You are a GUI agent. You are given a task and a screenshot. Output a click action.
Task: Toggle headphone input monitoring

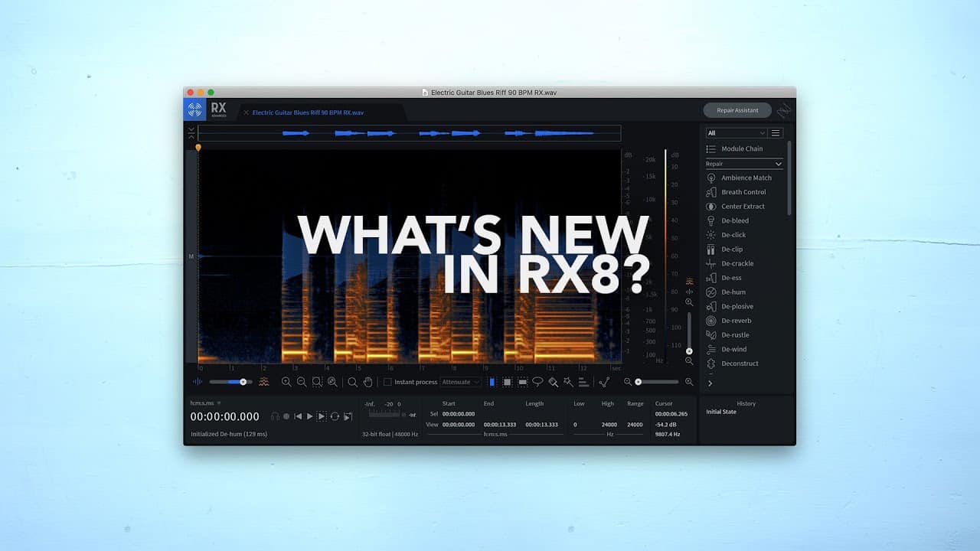(x=275, y=416)
